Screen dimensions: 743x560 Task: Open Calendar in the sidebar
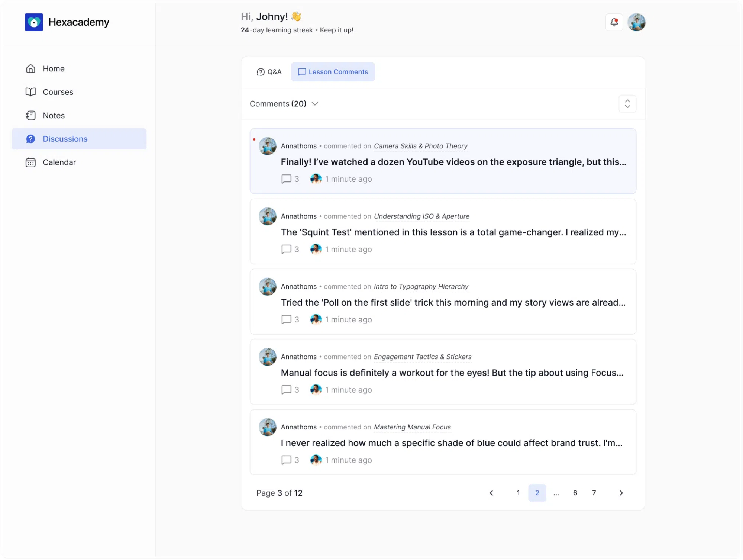79,162
